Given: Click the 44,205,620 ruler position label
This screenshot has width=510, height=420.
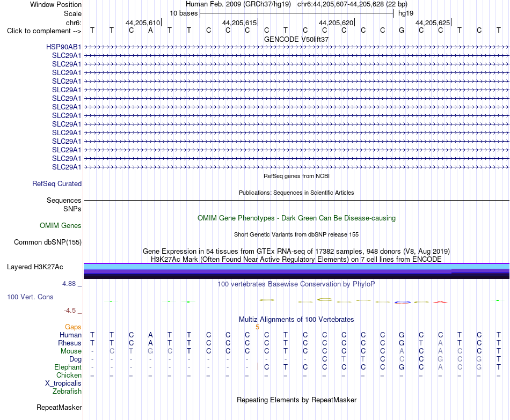Looking at the screenshot, I should click(336, 23).
